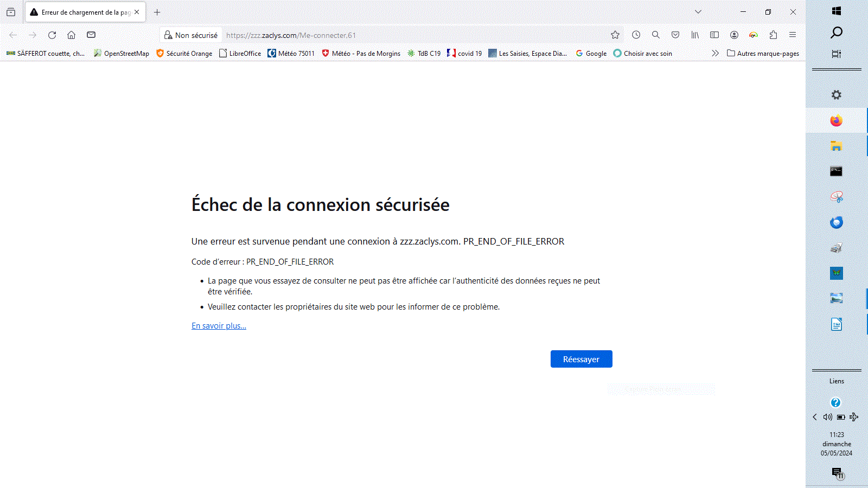Open the Library bookshelf icon
The height and width of the screenshot is (488, 868).
695,35
